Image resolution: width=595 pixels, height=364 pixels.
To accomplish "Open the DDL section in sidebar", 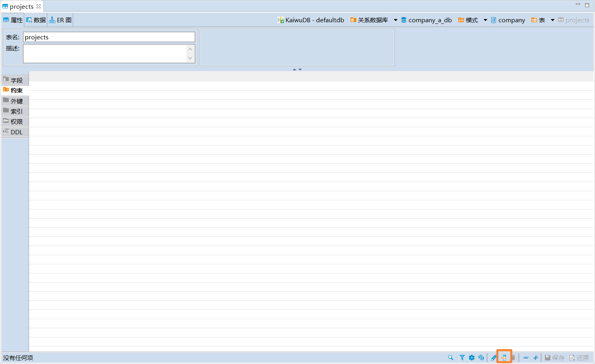I will click(x=15, y=132).
